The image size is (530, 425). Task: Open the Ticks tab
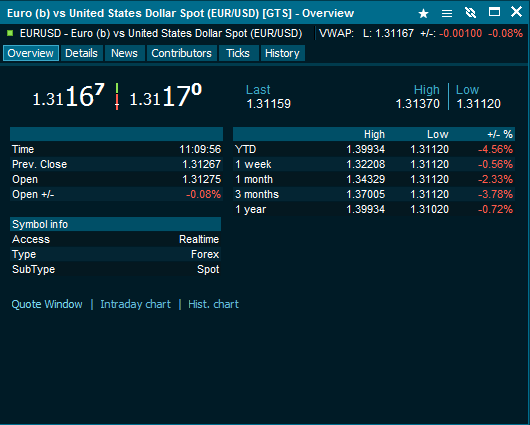click(238, 53)
